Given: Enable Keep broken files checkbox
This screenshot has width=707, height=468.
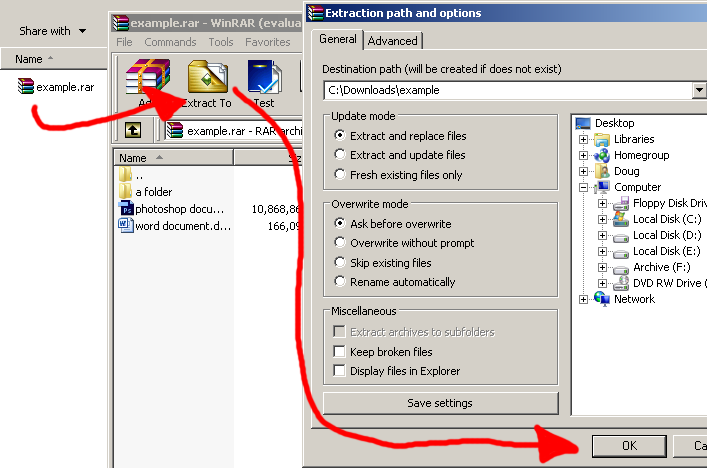Looking at the screenshot, I should tap(340, 352).
